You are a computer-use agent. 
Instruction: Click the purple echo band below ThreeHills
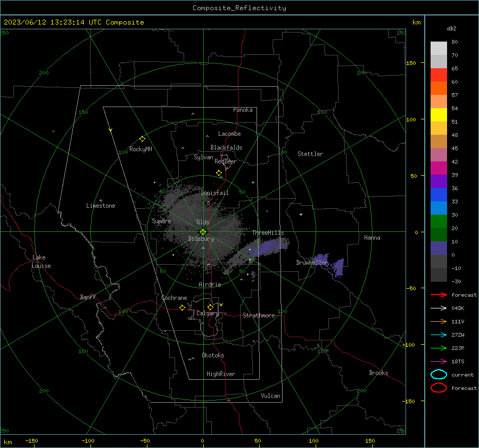pyautogui.click(x=269, y=247)
